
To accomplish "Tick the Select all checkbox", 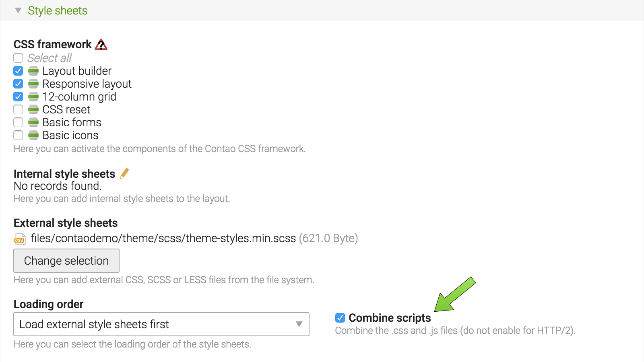I will pyautogui.click(x=18, y=58).
